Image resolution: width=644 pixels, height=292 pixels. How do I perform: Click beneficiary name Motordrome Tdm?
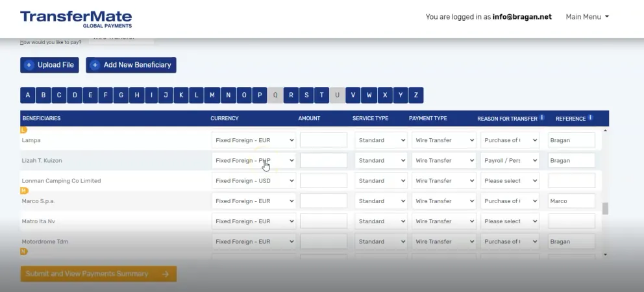point(45,241)
